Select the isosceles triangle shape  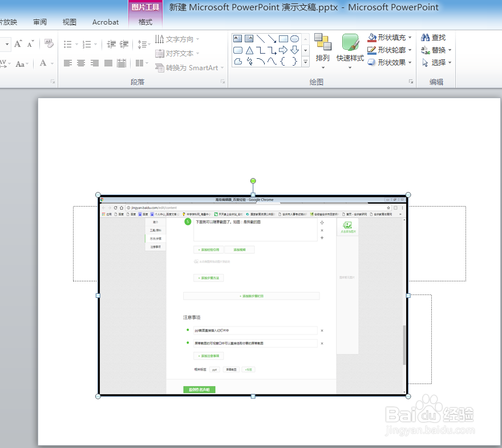[249, 50]
